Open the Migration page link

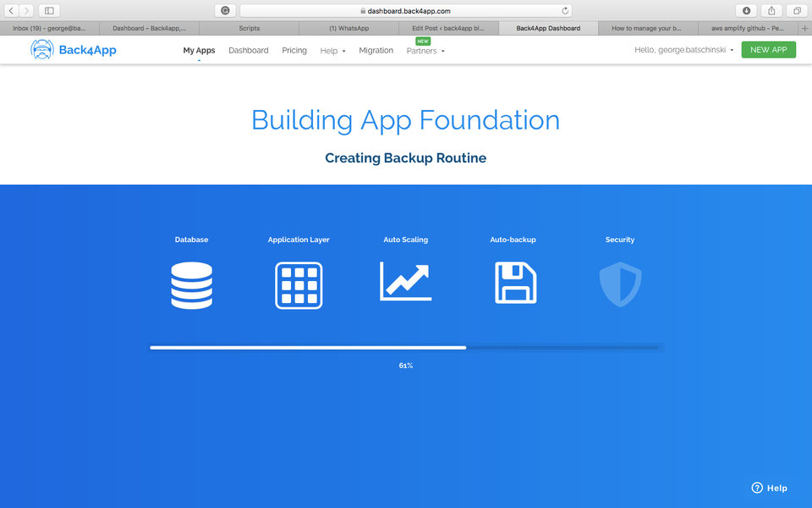(376, 50)
